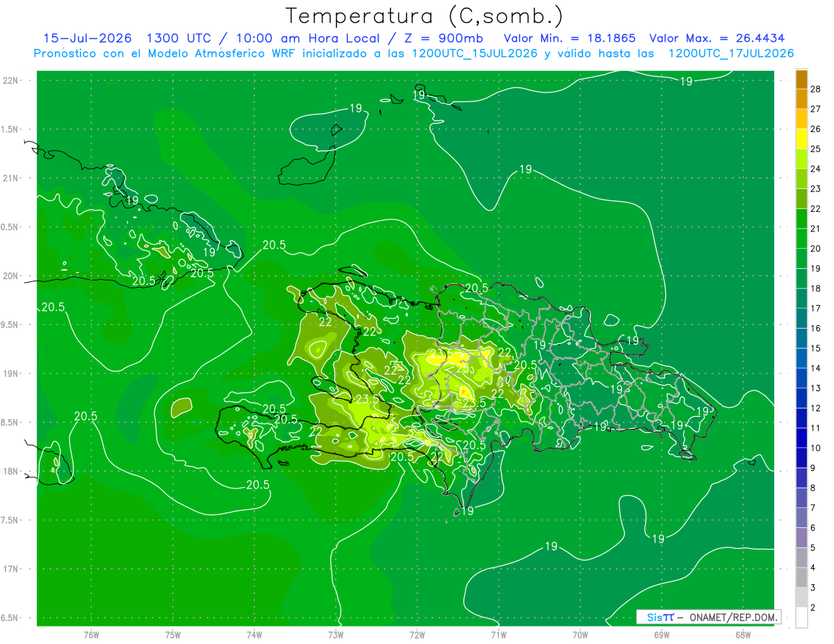Click the legend value label 14

coord(816,368)
